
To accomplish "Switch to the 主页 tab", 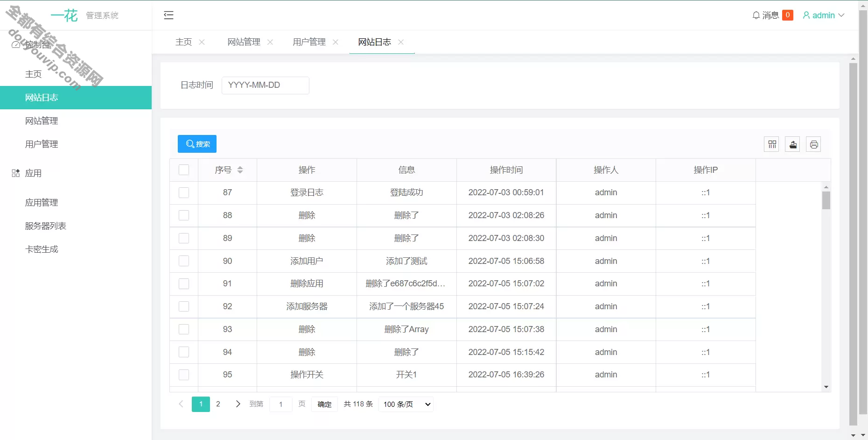I will [183, 42].
